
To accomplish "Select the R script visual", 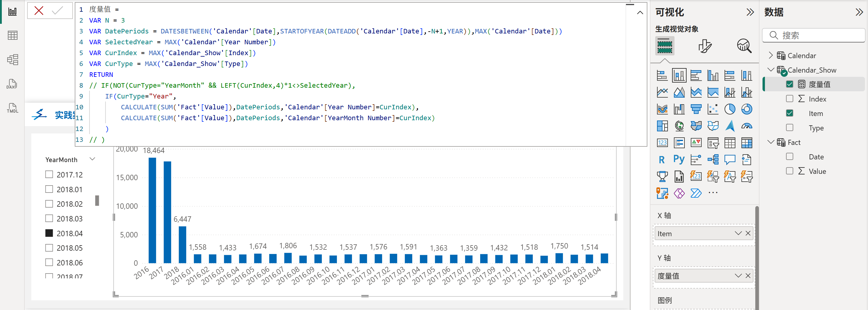I will [662, 160].
